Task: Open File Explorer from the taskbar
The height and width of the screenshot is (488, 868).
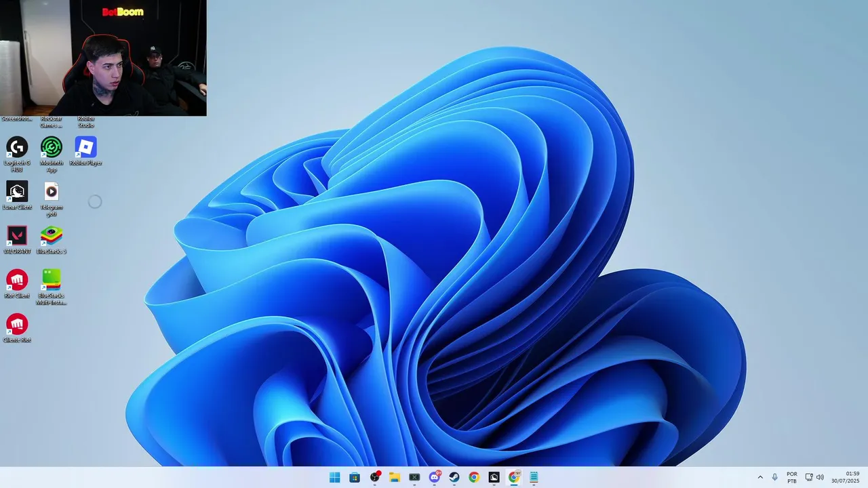Action: pyautogui.click(x=395, y=477)
